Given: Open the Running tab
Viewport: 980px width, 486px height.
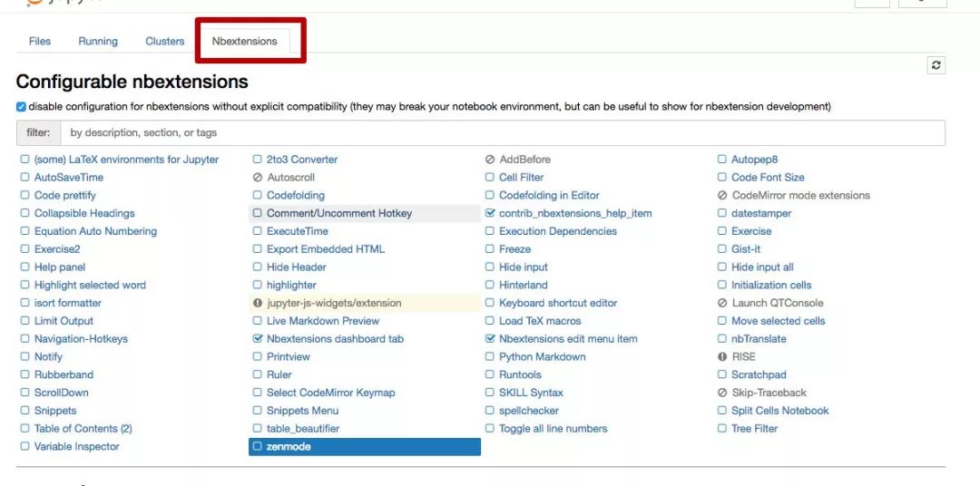Looking at the screenshot, I should coord(98,42).
